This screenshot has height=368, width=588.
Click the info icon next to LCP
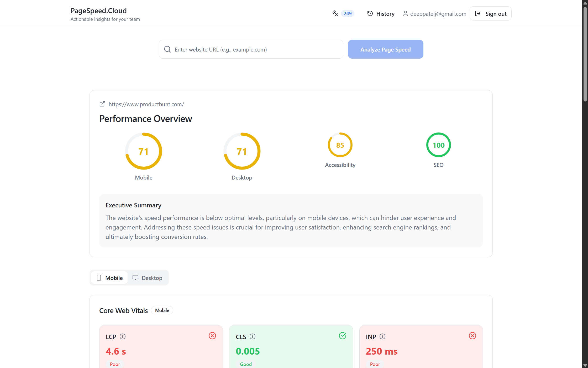click(x=123, y=336)
